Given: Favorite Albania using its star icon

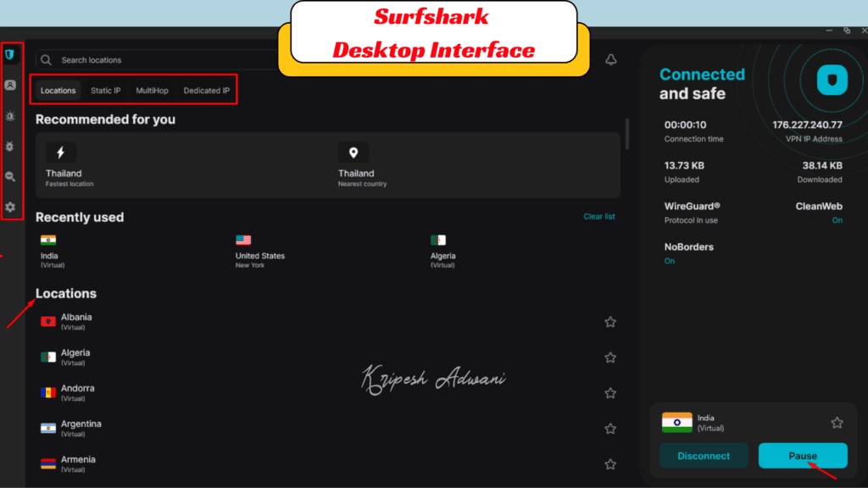Looking at the screenshot, I should [x=610, y=322].
